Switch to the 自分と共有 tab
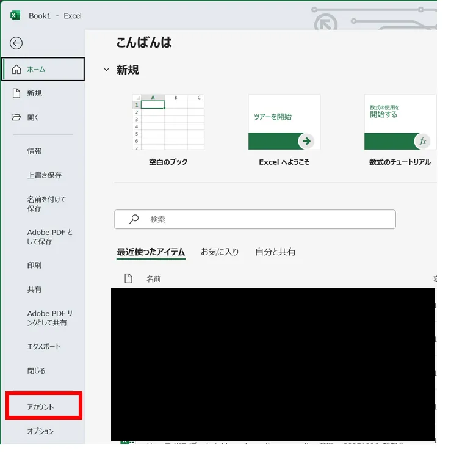The width and height of the screenshot is (476, 458). click(275, 252)
